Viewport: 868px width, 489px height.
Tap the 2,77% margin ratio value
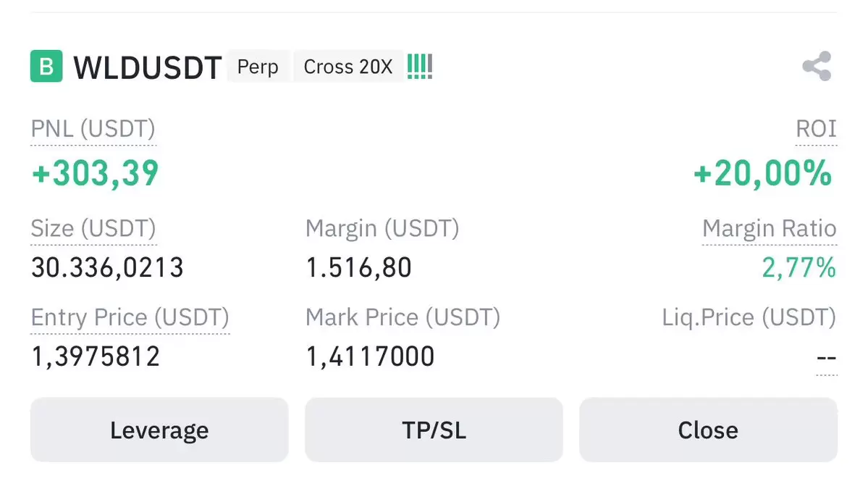(x=799, y=268)
